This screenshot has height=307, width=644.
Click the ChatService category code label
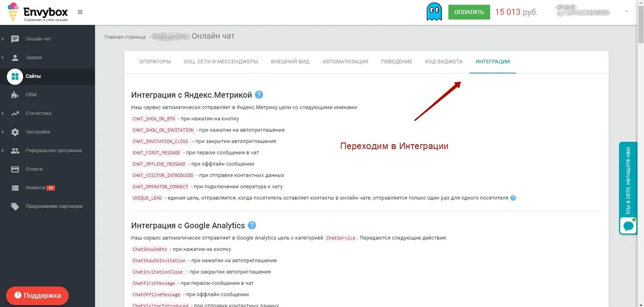point(341,238)
